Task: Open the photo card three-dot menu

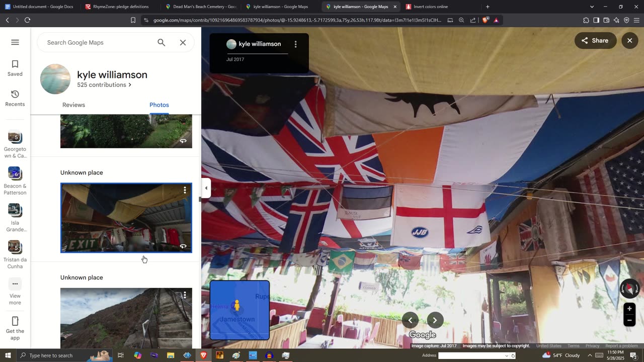Action: (x=295, y=44)
